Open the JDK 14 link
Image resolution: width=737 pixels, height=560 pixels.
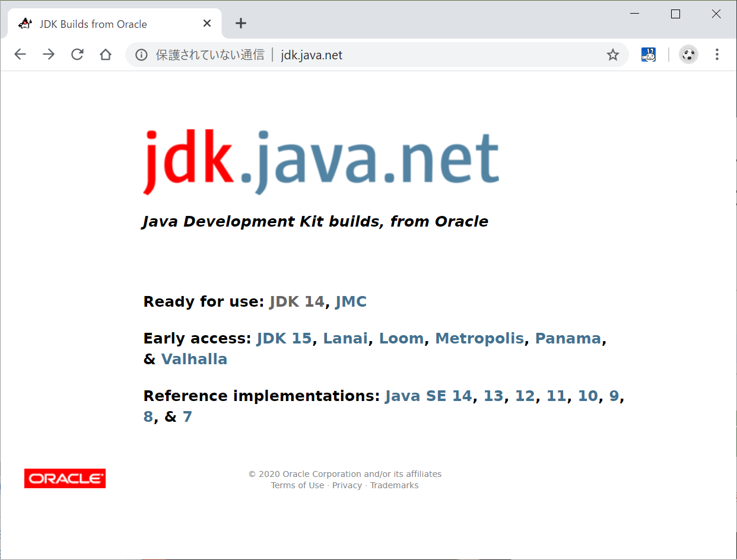297,301
